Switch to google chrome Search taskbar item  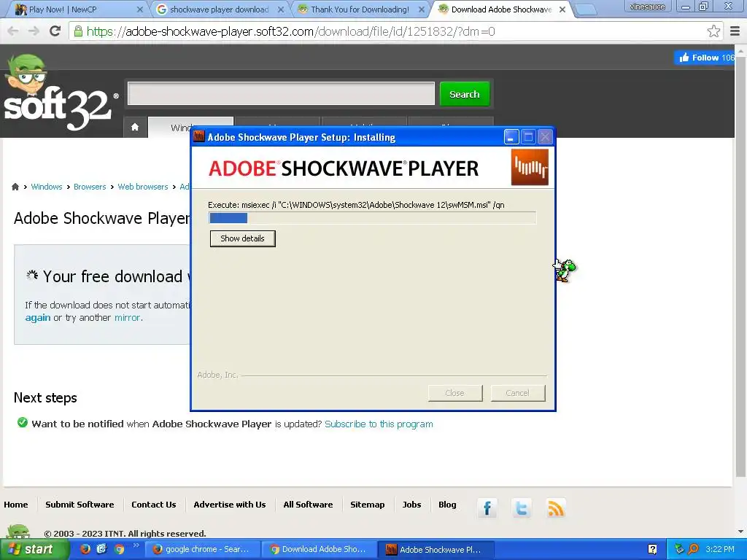click(x=202, y=549)
